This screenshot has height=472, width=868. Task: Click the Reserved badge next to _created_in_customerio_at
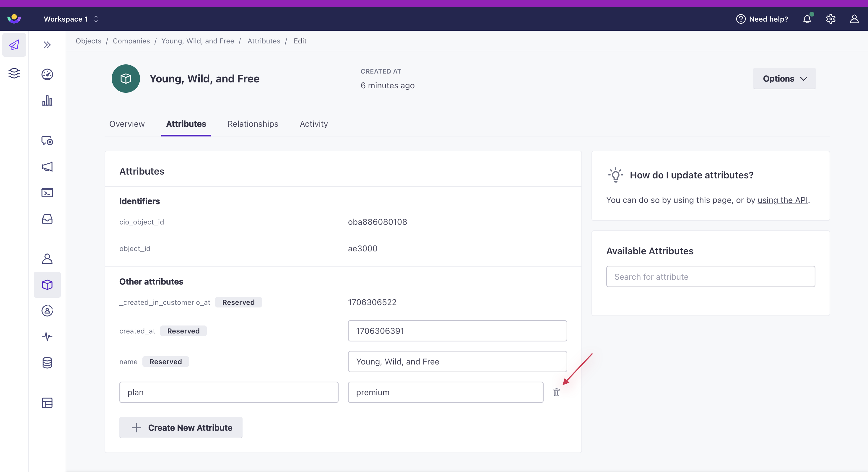[x=238, y=302]
